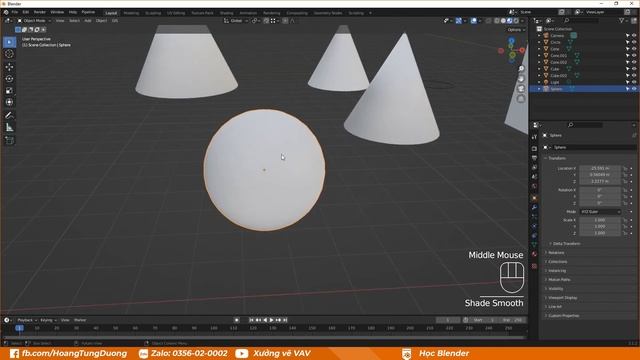Viewport: 640px width, 360px height.
Task: Expand the Viewport Display panel
Action: (x=561, y=298)
